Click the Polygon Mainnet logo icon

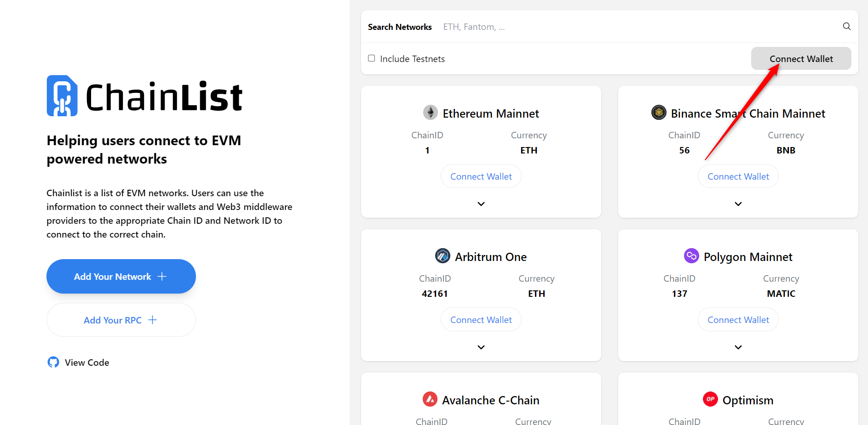pyautogui.click(x=691, y=255)
